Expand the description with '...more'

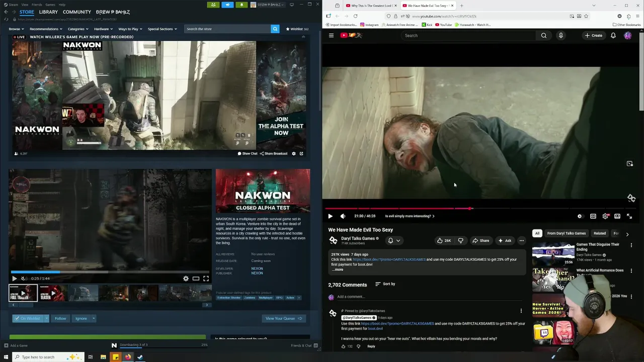[x=338, y=270]
